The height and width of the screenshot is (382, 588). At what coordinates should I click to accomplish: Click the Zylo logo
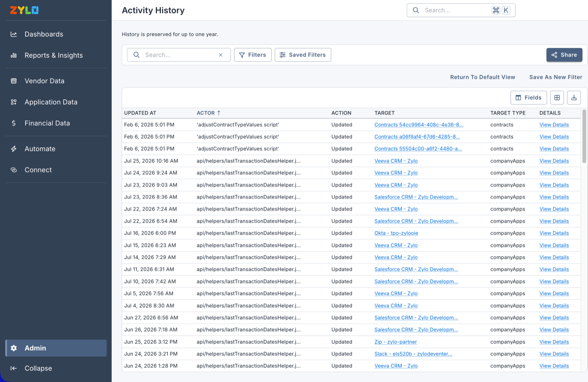pyautogui.click(x=24, y=10)
